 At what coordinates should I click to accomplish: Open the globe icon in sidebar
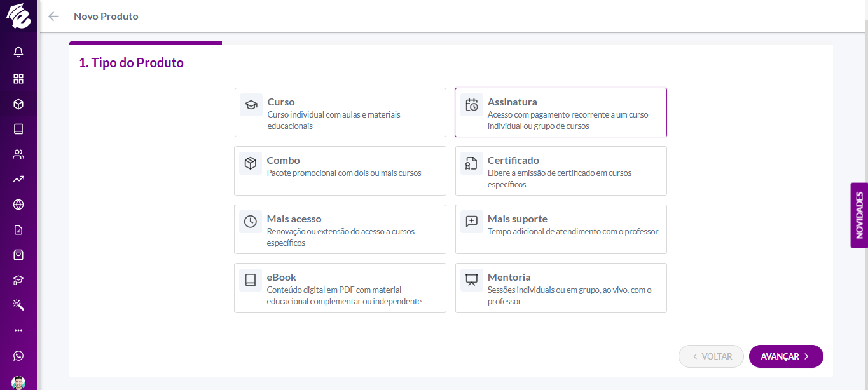pos(18,205)
